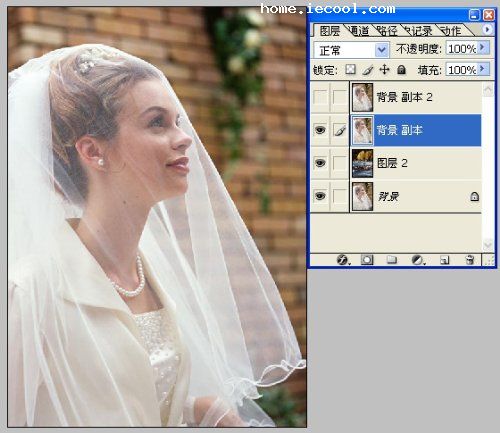
Task: Enable lock position move icon
Action: [x=384, y=69]
